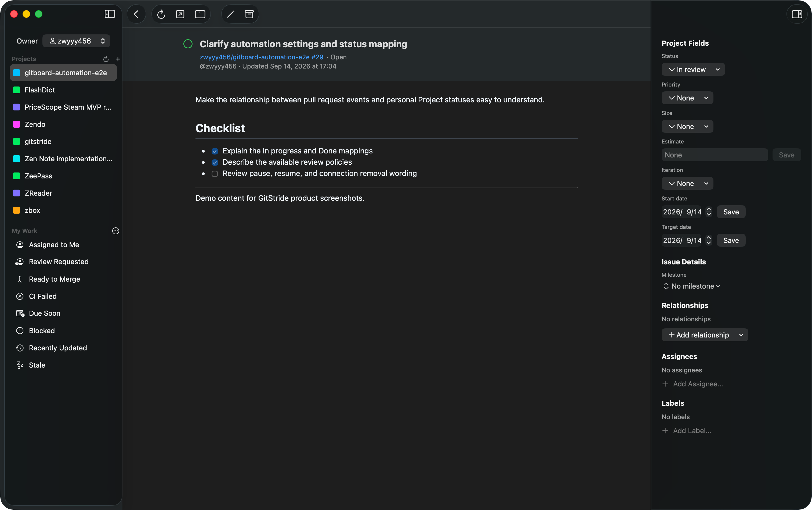Select the Zendo project
Viewport: 812px width, 510px height.
pyautogui.click(x=63, y=124)
